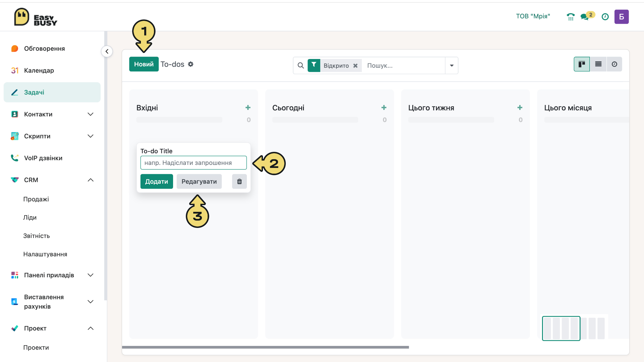The image size is (644, 362).
Task: Open the activities clock icon in header
Action: [x=605, y=17]
